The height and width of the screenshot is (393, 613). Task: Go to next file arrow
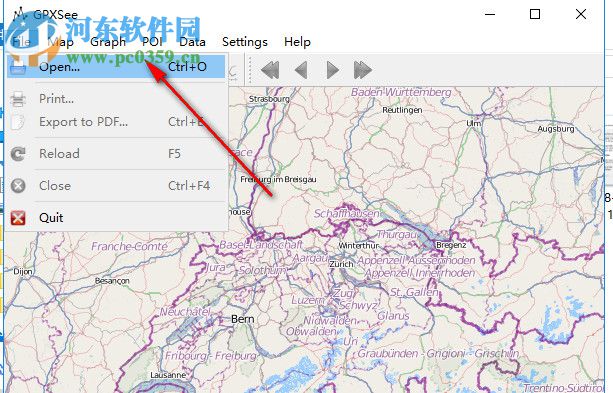point(332,70)
